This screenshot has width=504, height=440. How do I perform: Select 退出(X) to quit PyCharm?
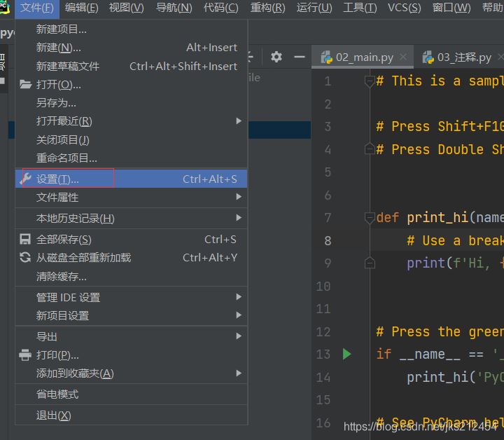[x=54, y=415]
